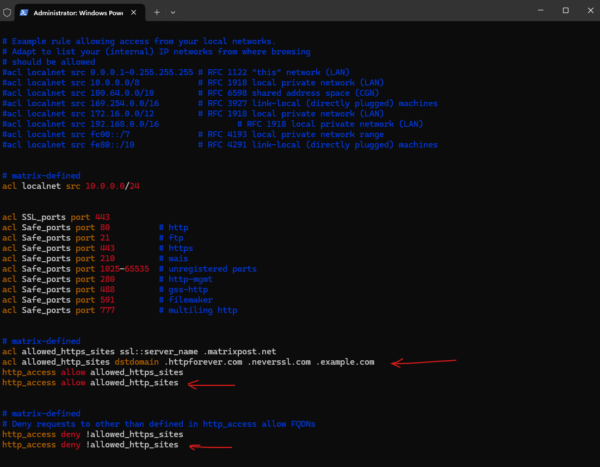Click the shield icon in the title bar
Screen dimensions: 600x467
tap(7, 13)
